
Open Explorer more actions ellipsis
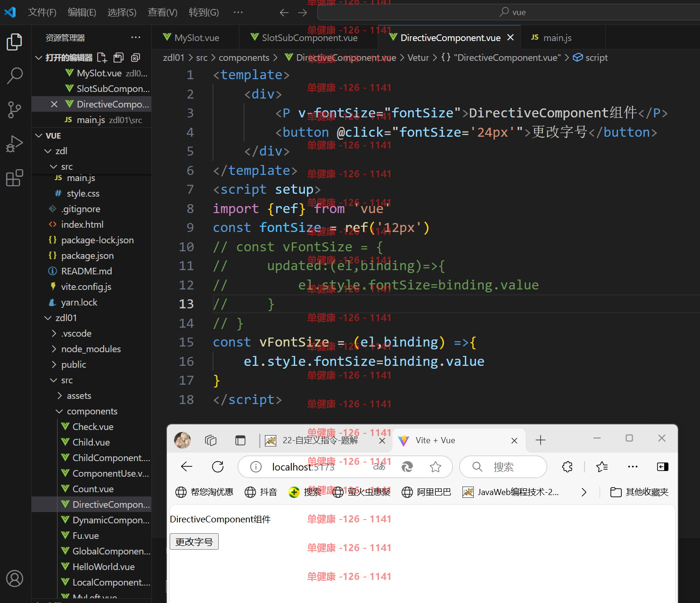point(136,37)
